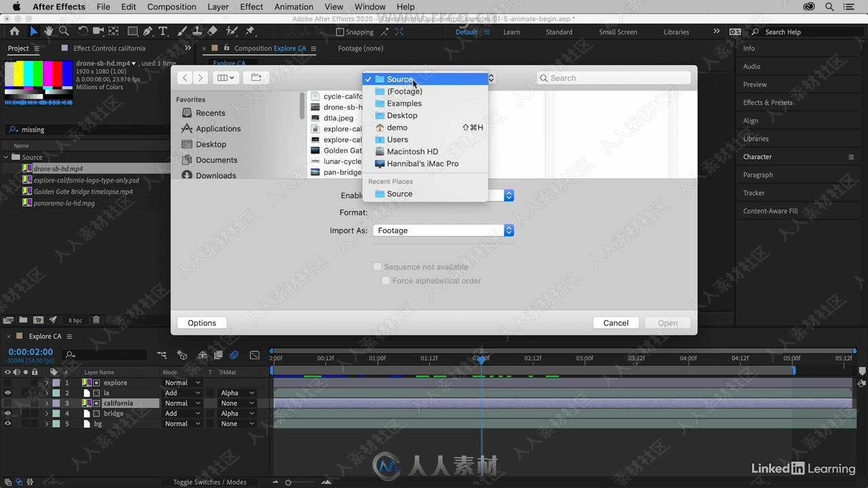This screenshot has width=868, height=488.
Task: Hide the bridge layer
Action: click(7, 413)
